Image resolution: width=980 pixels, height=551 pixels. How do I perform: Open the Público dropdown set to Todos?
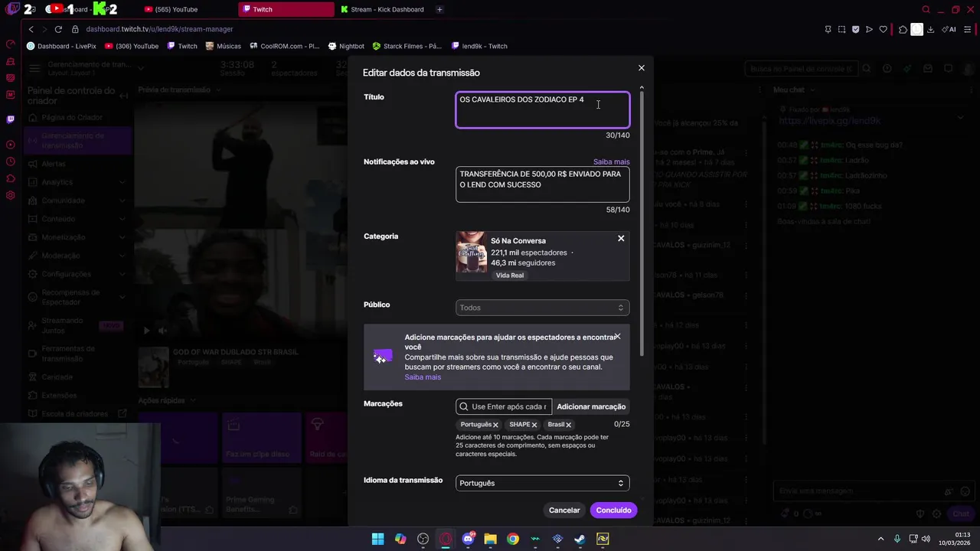tap(542, 308)
